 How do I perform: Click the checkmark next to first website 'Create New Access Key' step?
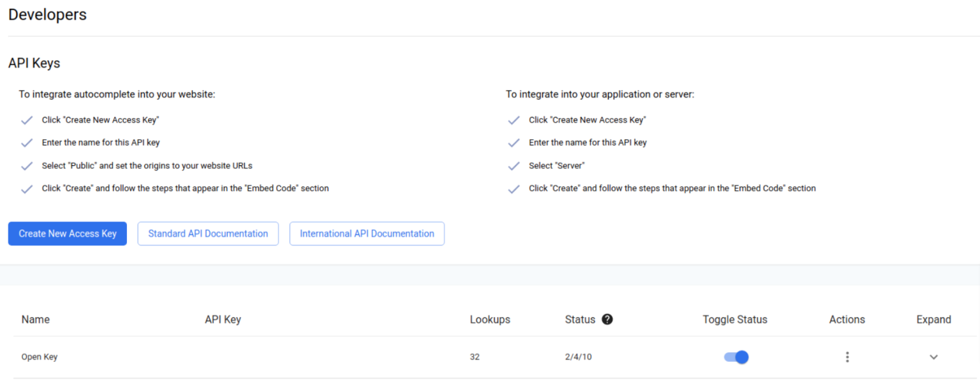pyautogui.click(x=27, y=120)
